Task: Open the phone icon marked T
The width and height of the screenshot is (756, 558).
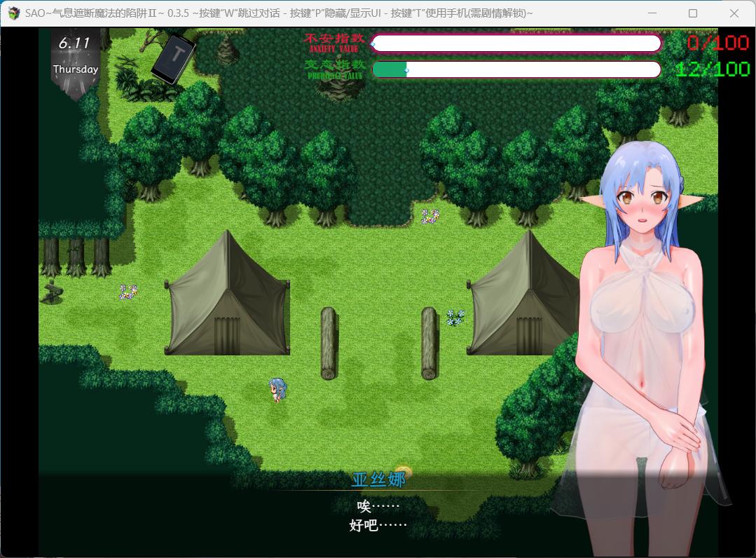Action: point(173,60)
